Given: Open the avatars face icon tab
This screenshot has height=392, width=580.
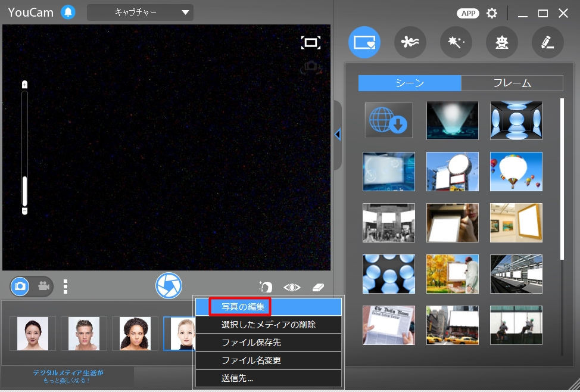Looking at the screenshot, I should 501,42.
